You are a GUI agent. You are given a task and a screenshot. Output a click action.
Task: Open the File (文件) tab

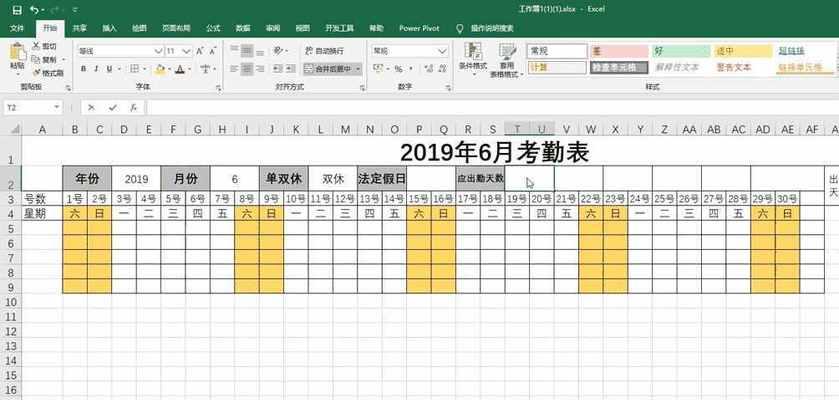click(18, 28)
